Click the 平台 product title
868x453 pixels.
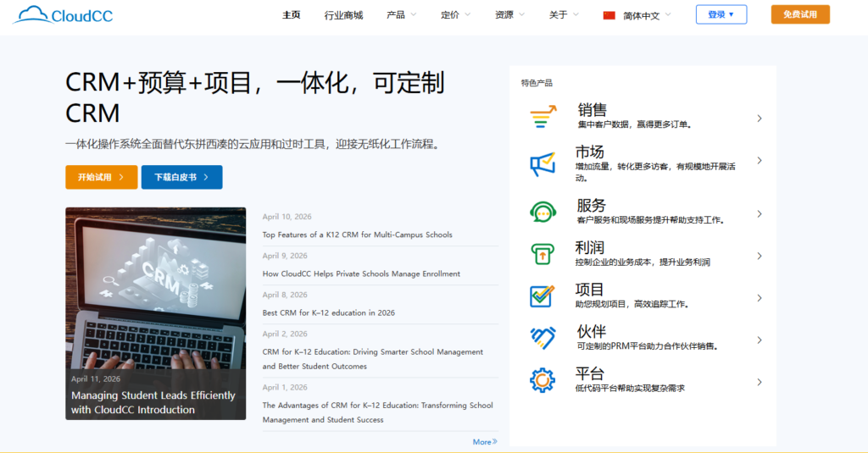click(590, 373)
